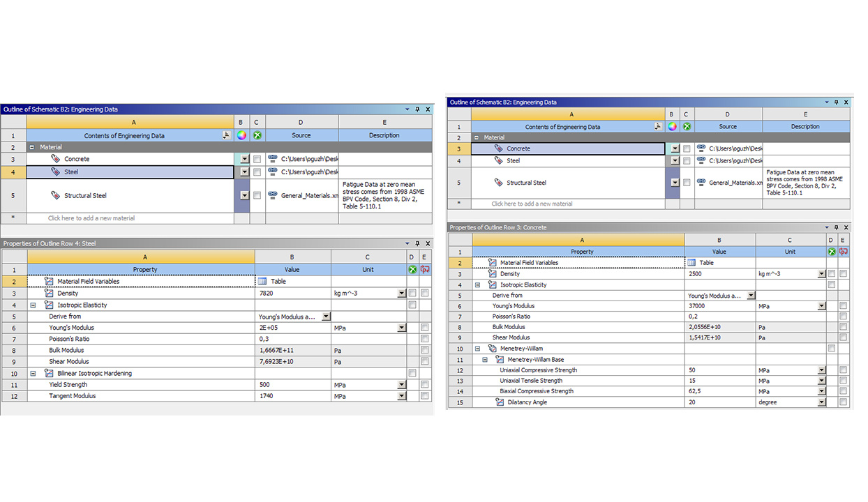Select the Structural Steel row in right outline

click(569, 183)
